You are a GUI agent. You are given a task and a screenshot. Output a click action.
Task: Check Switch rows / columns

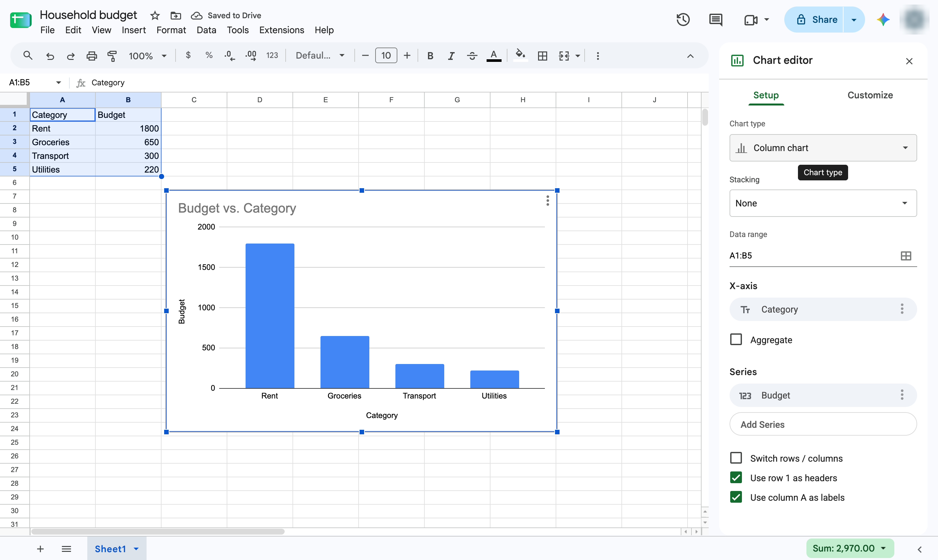point(736,458)
